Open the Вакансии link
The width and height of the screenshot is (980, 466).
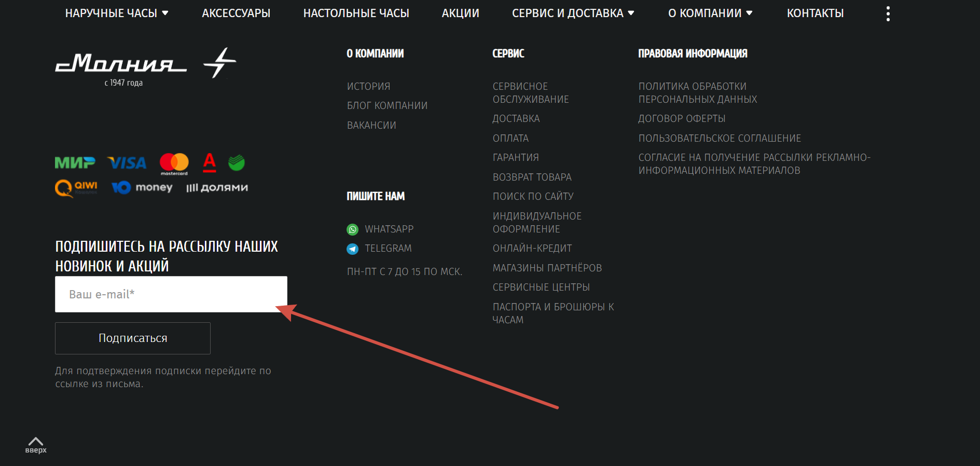coord(371,125)
